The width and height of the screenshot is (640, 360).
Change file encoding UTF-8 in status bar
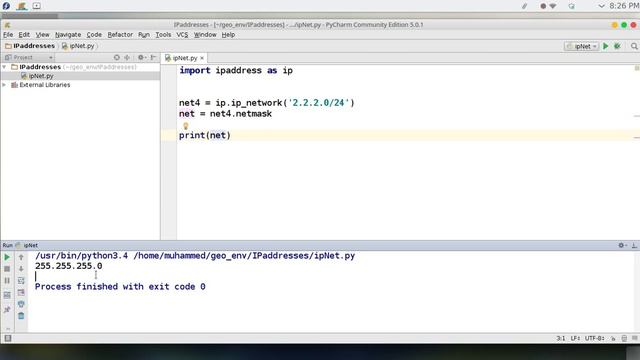tap(594, 338)
